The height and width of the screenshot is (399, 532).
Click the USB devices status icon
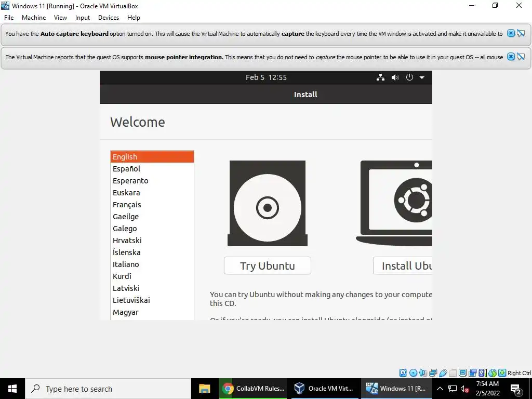pyautogui.click(x=443, y=373)
